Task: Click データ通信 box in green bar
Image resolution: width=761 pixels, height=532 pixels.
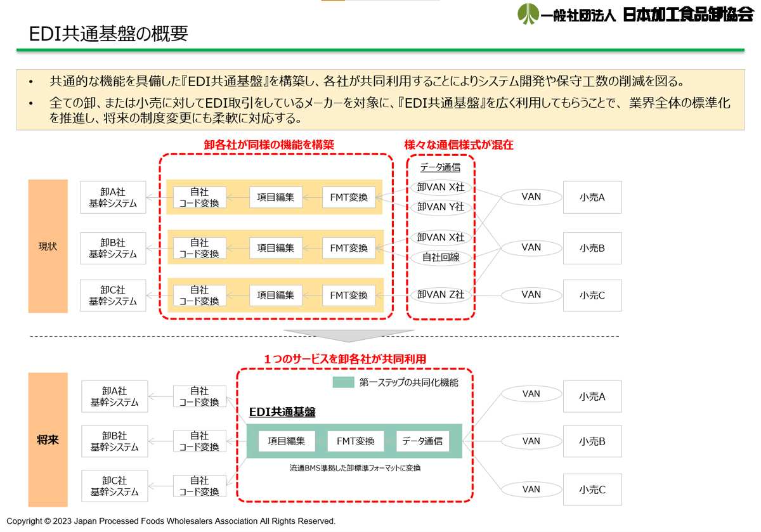Action: (x=423, y=441)
